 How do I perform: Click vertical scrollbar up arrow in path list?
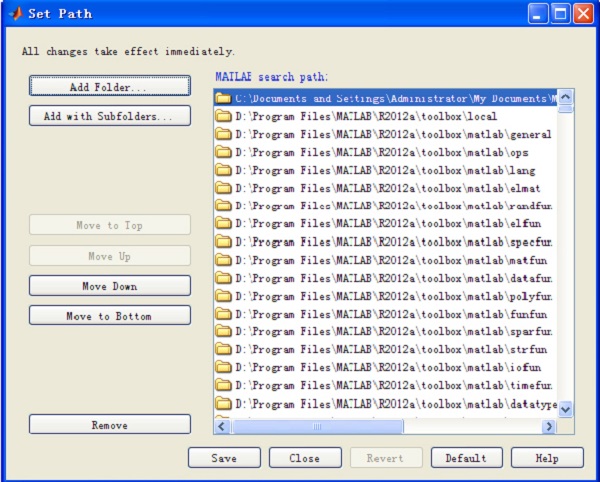click(x=566, y=97)
